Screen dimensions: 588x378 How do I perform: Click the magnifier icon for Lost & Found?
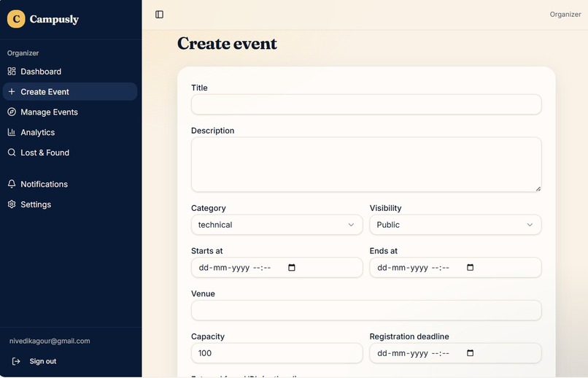(x=12, y=153)
